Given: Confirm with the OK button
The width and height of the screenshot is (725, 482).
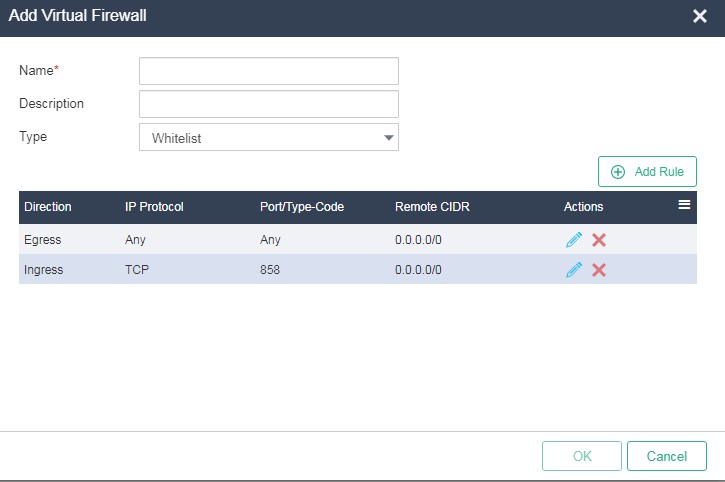Looking at the screenshot, I should click(582, 456).
